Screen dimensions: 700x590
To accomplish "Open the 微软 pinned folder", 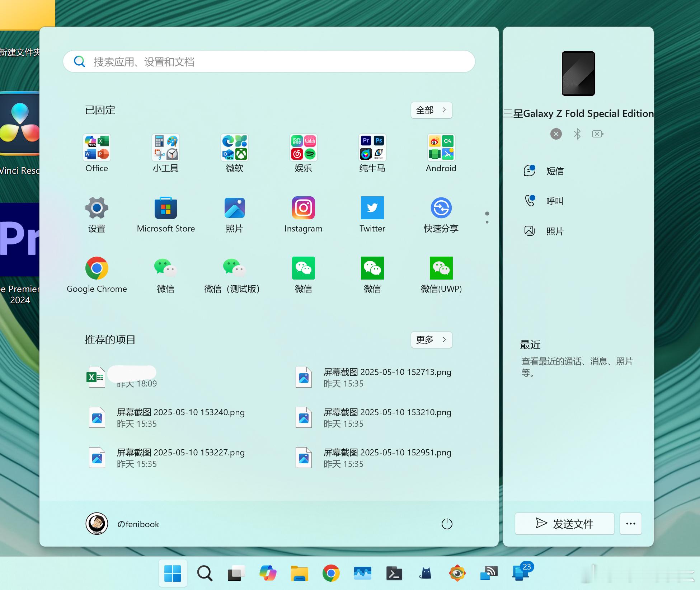I will (234, 153).
